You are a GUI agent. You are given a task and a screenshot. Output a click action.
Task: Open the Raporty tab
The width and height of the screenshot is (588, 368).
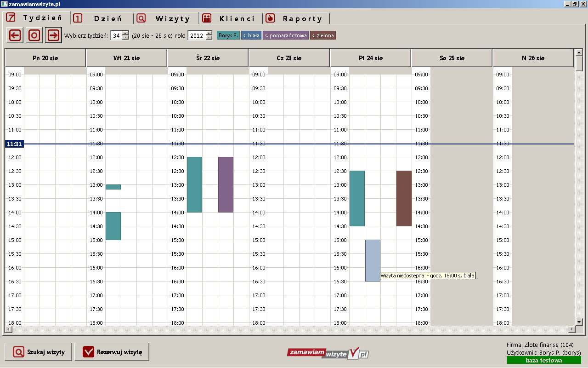[x=296, y=18]
